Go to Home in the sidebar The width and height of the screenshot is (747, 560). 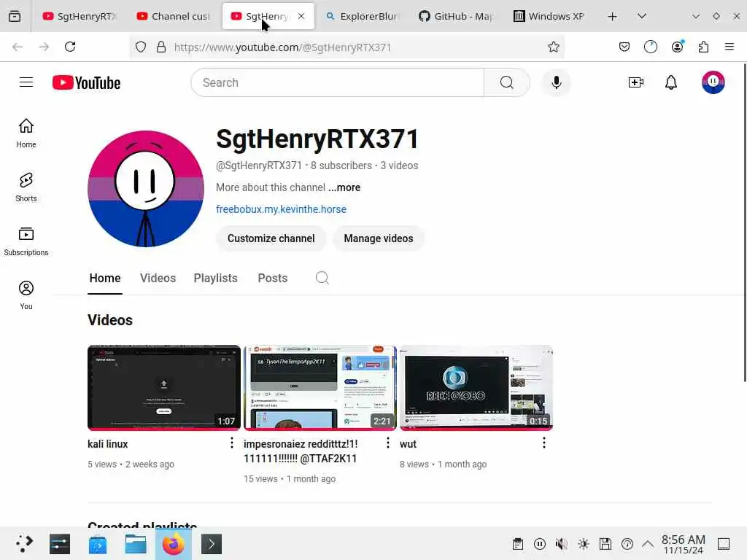26,133
